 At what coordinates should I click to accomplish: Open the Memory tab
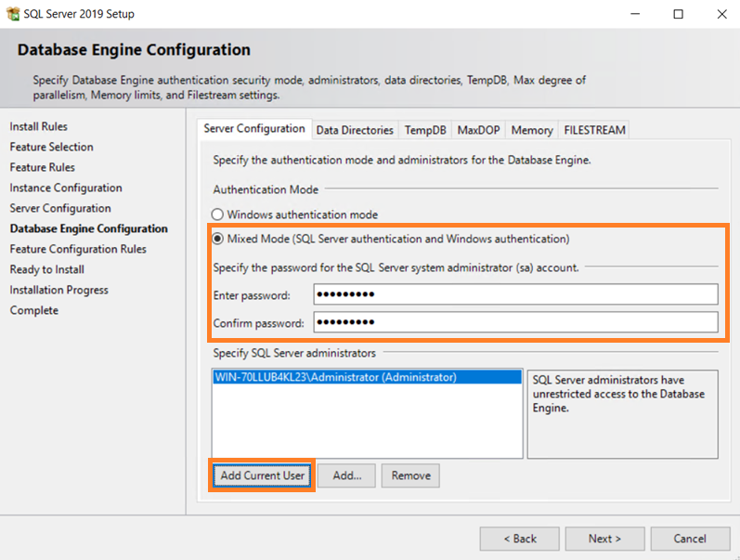(x=532, y=130)
